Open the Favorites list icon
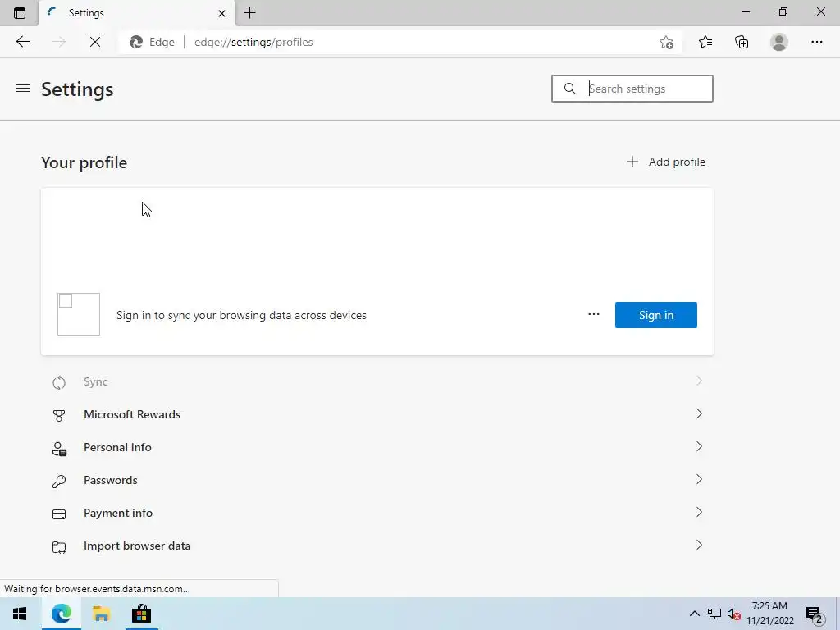The width and height of the screenshot is (840, 630). [705, 42]
